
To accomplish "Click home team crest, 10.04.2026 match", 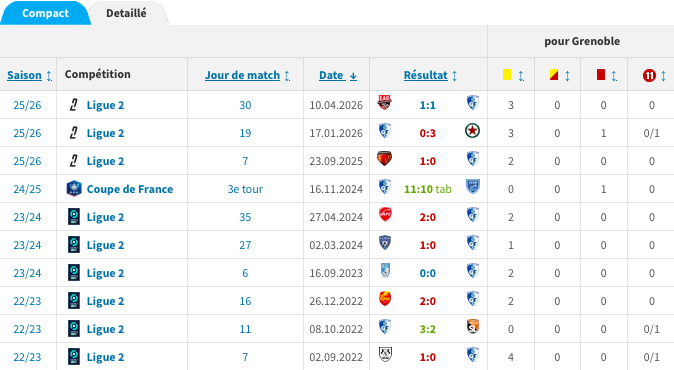I will pyautogui.click(x=384, y=102).
